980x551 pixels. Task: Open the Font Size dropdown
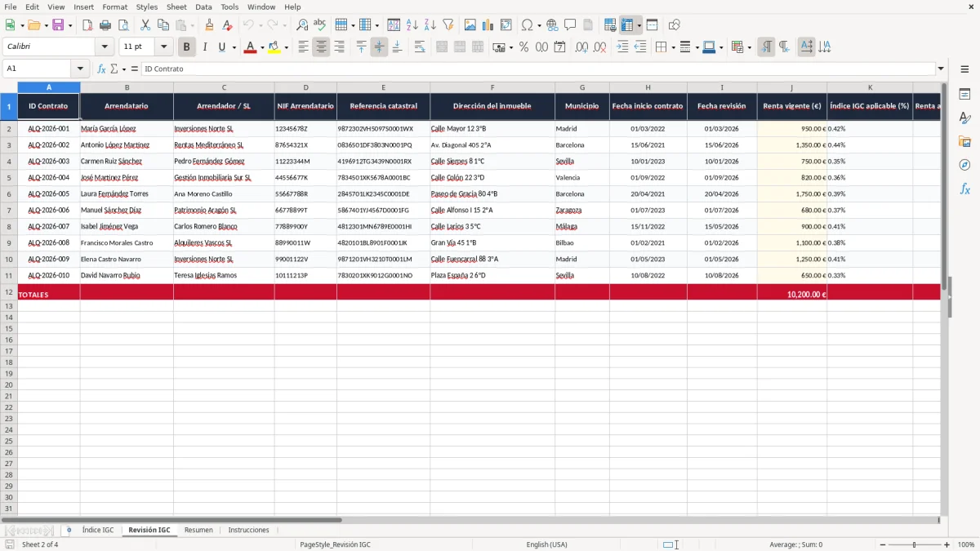[x=163, y=47]
